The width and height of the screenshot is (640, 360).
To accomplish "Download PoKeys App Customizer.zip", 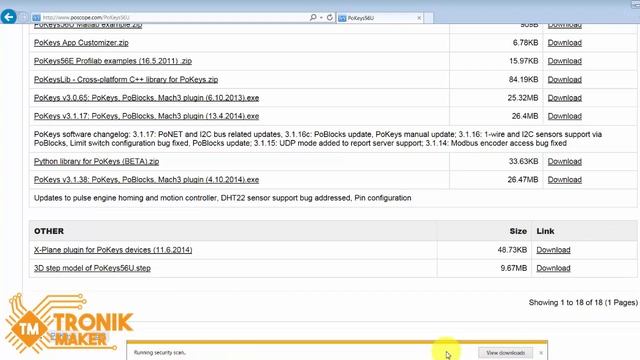I will pos(564,43).
